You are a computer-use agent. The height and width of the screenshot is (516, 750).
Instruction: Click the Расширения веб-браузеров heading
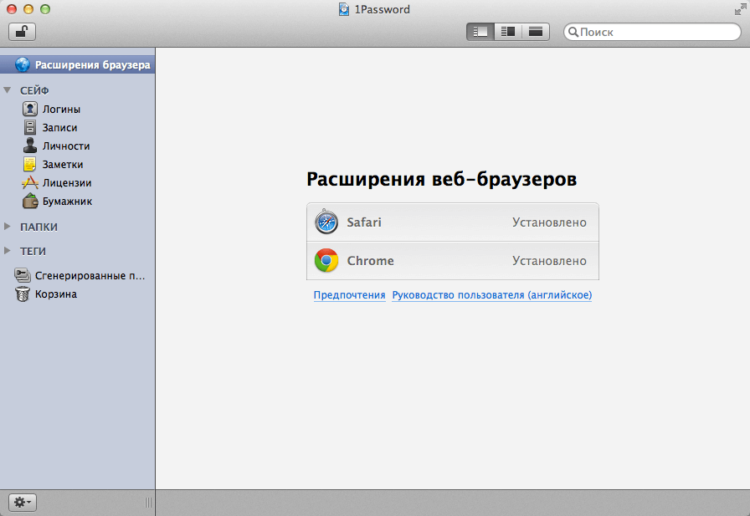coord(441,179)
